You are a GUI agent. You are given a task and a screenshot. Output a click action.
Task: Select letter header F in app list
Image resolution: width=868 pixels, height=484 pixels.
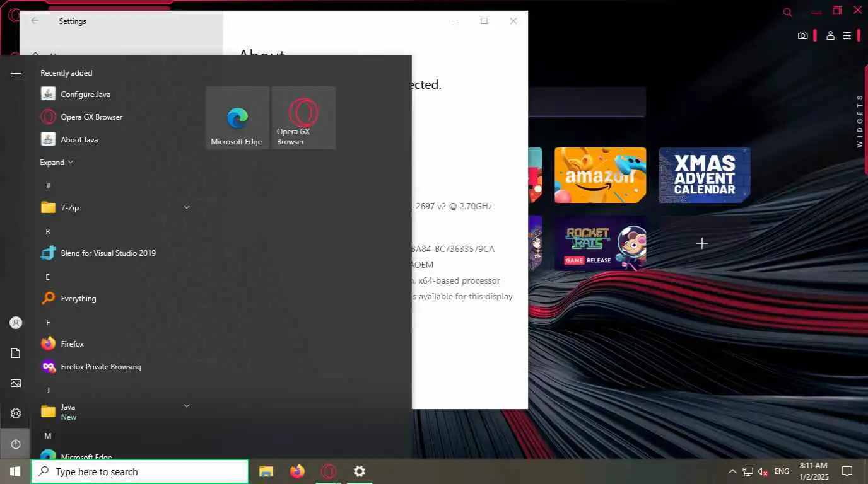(48, 322)
